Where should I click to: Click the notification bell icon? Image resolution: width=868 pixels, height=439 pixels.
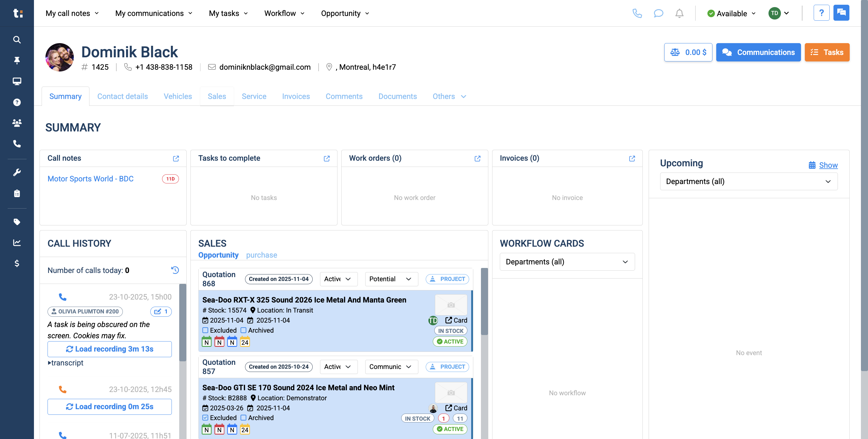[679, 14]
